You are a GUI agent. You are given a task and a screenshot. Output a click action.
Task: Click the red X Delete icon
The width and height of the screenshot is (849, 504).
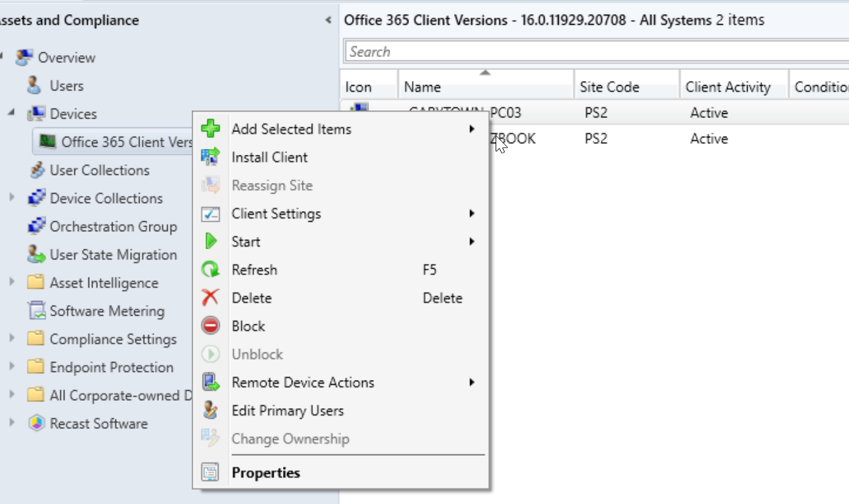coord(211,298)
